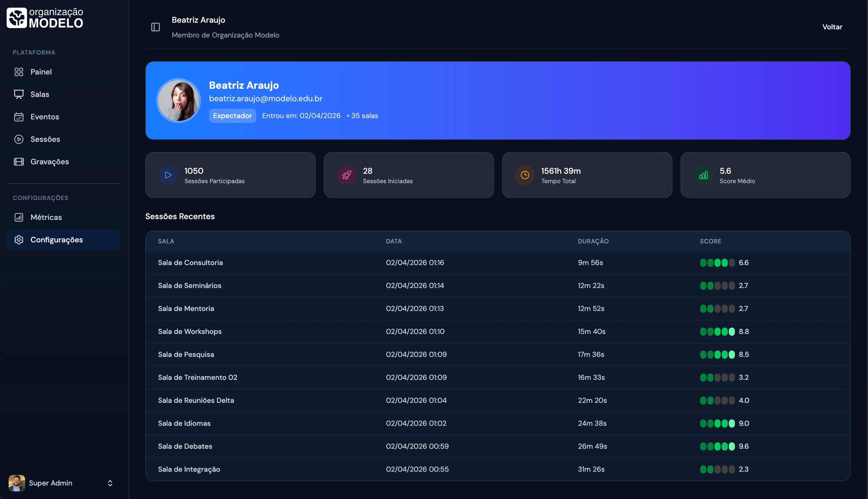Viewport: 868px width, 499px height.
Task: Click the Sala de Workshops score indicator
Action: tap(717, 331)
